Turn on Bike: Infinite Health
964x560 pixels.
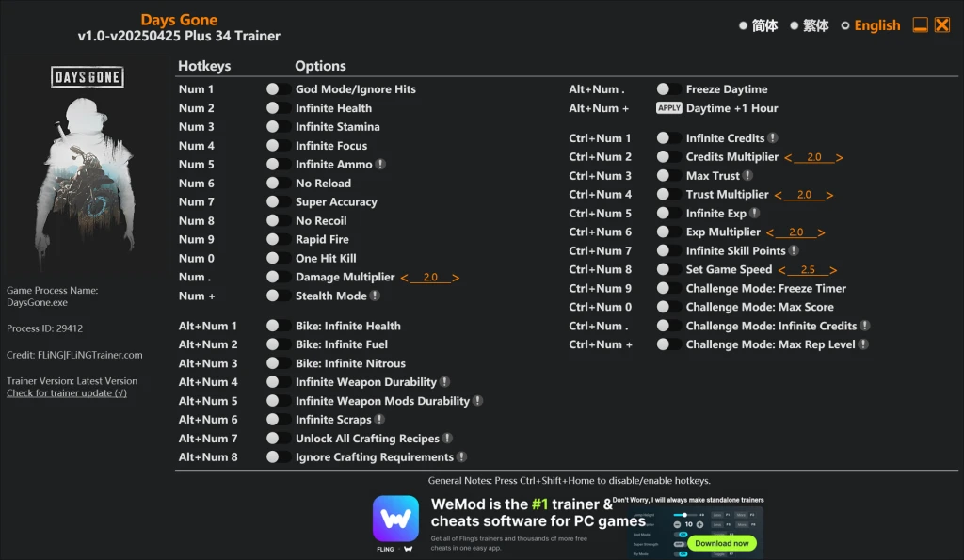[278, 326]
